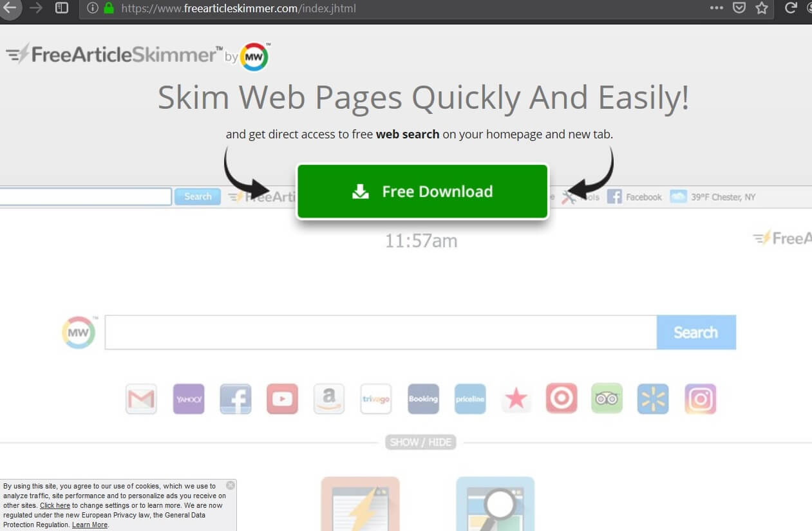Click the green Free Download button
The height and width of the screenshot is (531, 812).
422,191
